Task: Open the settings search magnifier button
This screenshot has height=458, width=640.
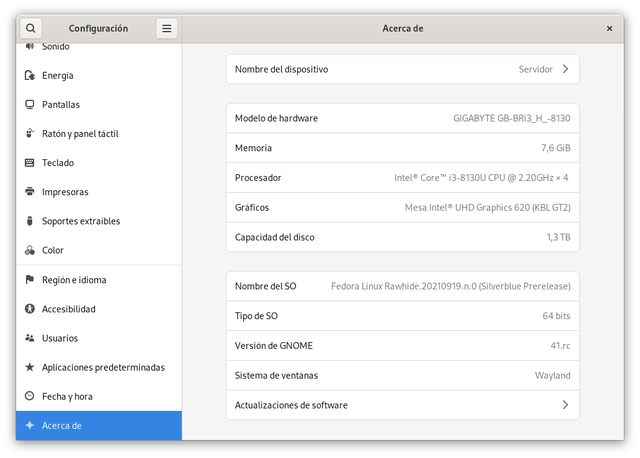Action: [31, 28]
